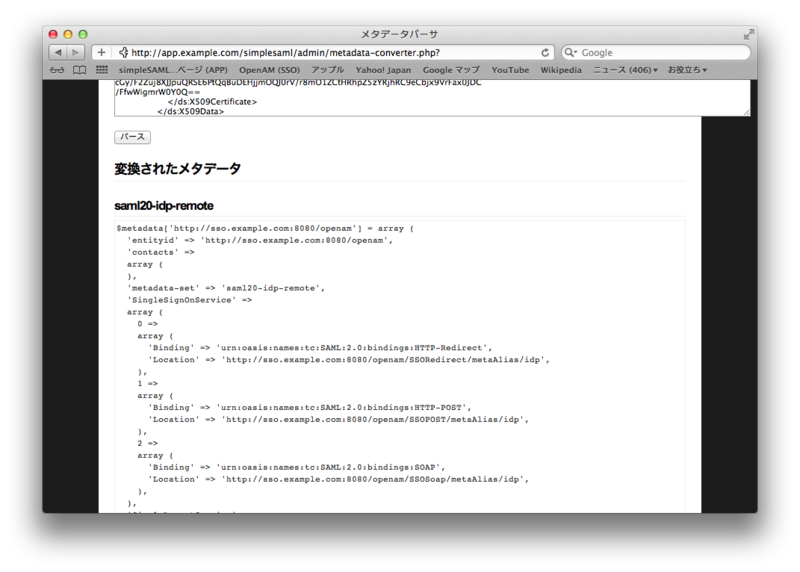Go forward with the forward arrow button
This screenshot has height=572, width=800.
(76, 53)
